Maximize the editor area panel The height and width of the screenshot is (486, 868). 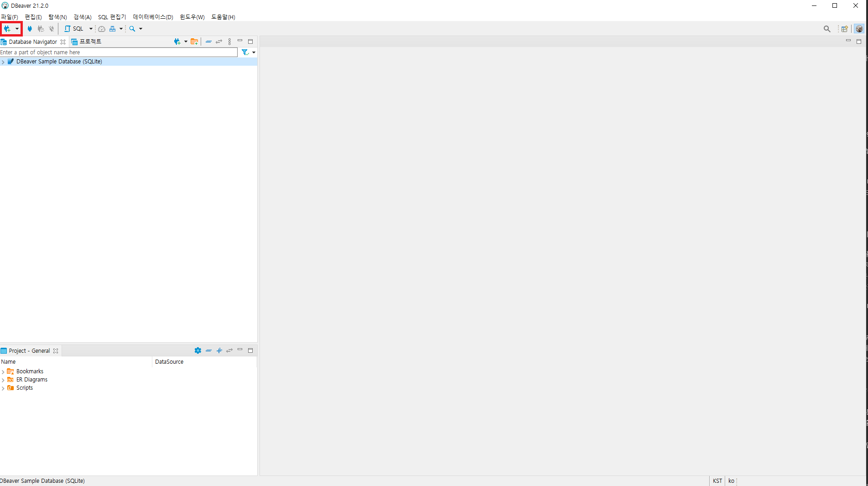pyautogui.click(x=859, y=42)
